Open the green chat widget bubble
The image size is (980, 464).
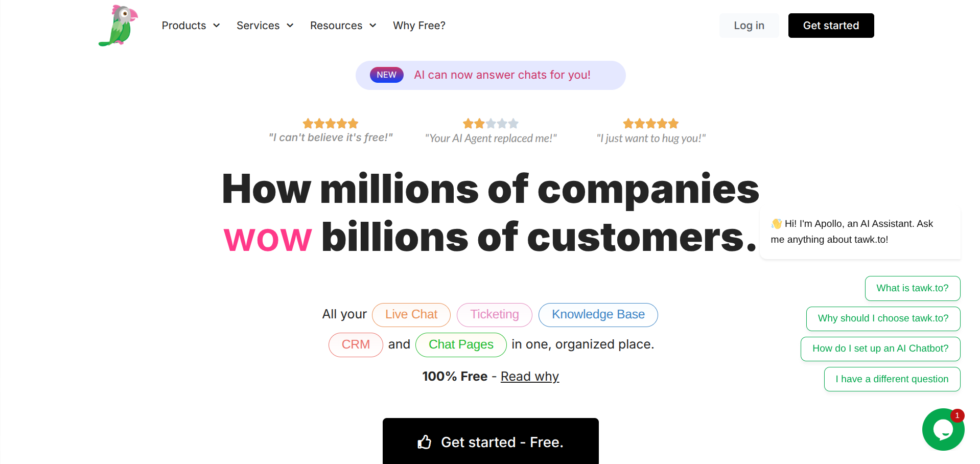tap(942, 430)
